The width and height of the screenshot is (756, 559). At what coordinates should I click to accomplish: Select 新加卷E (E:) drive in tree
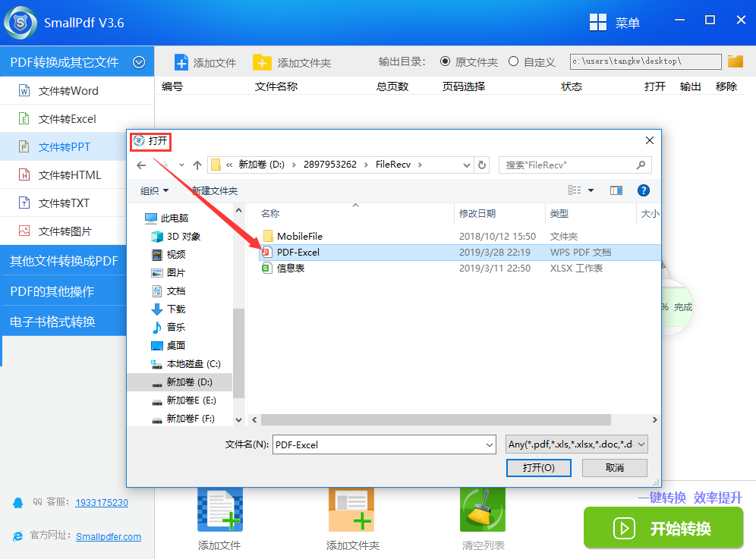(184, 400)
